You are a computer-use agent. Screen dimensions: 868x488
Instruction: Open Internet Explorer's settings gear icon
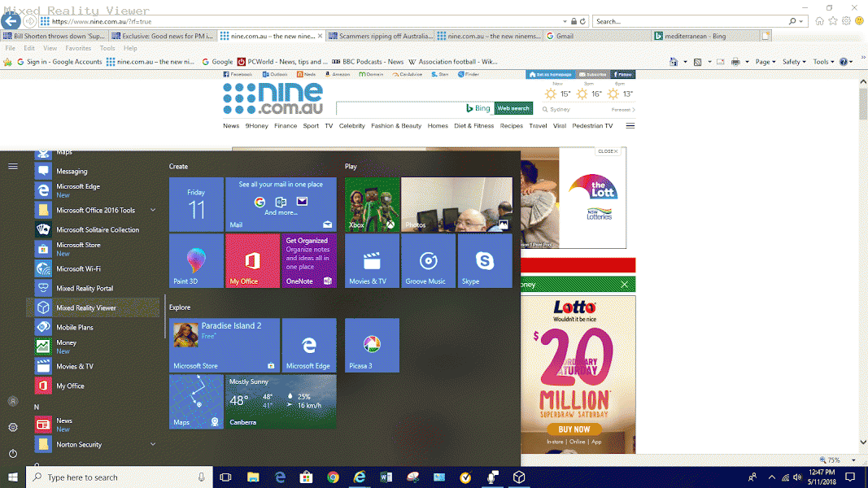(x=846, y=21)
